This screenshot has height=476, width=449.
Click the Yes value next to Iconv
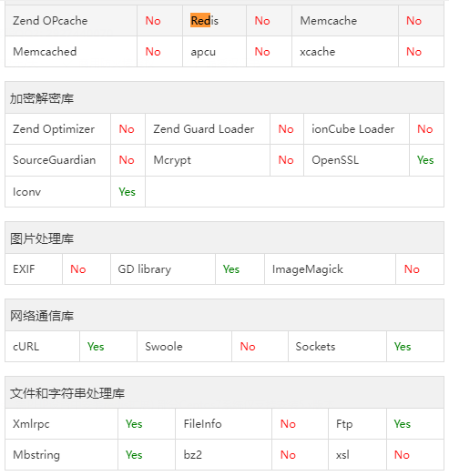[x=127, y=192]
